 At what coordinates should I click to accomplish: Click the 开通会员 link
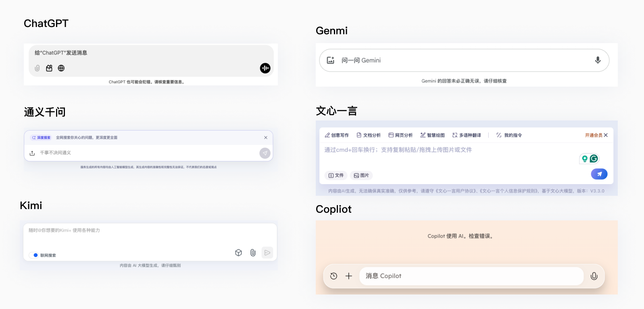[x=593, y=135]
